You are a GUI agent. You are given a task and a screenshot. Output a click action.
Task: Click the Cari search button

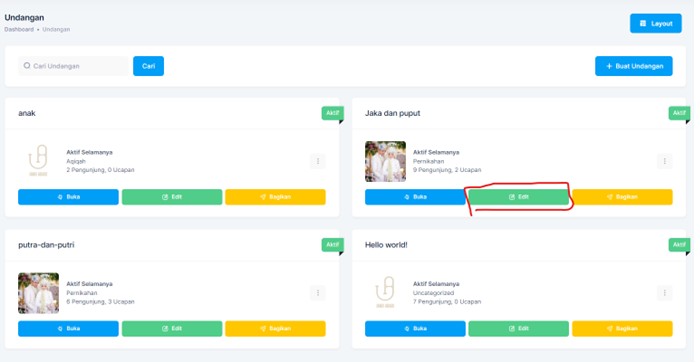coord(148,66)
